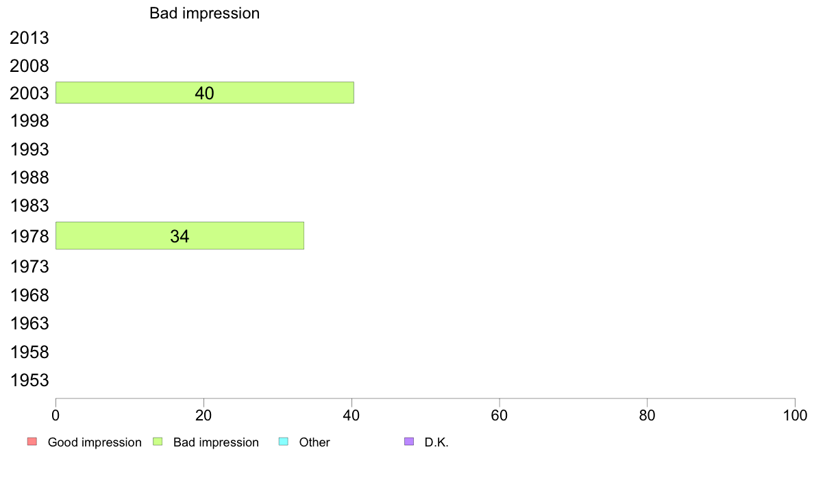Click the 1968 year label
The height and width of the screenshot is (504, 814).
coord(29,295)
